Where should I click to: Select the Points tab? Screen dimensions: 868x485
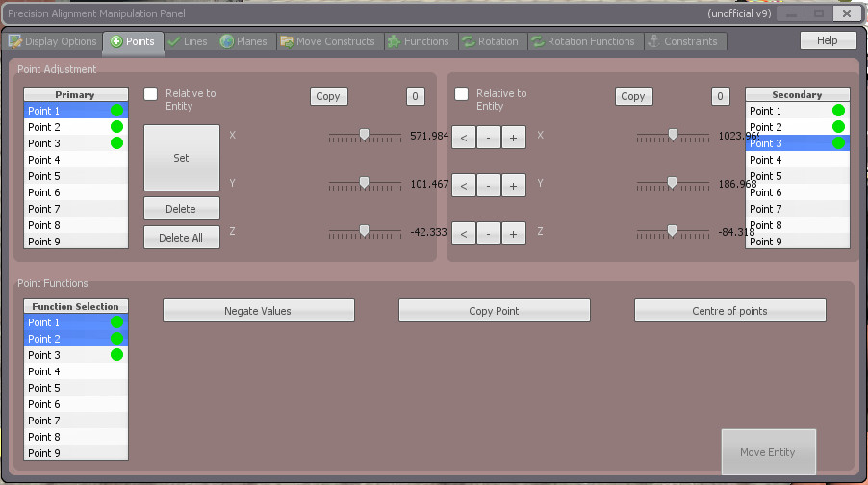coord(133,41)
